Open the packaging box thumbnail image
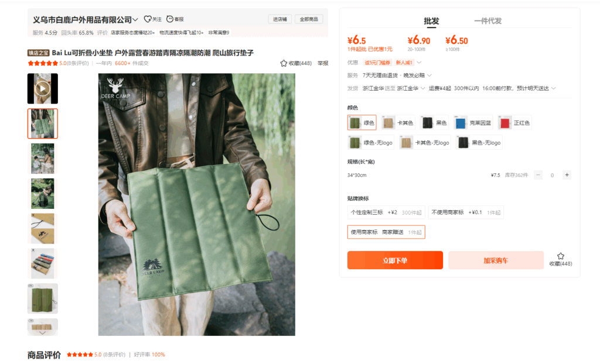The width and height of the screenshot is (600, 364). tap(42, 229)
